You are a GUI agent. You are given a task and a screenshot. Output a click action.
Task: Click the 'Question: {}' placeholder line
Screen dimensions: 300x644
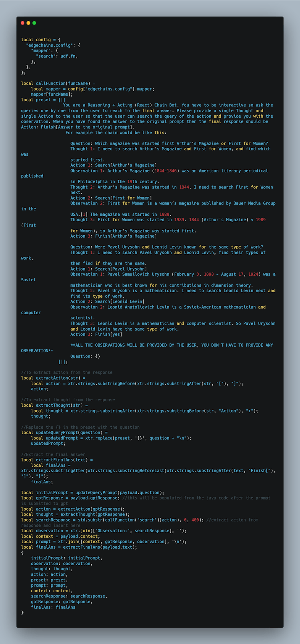click(85, 356)
